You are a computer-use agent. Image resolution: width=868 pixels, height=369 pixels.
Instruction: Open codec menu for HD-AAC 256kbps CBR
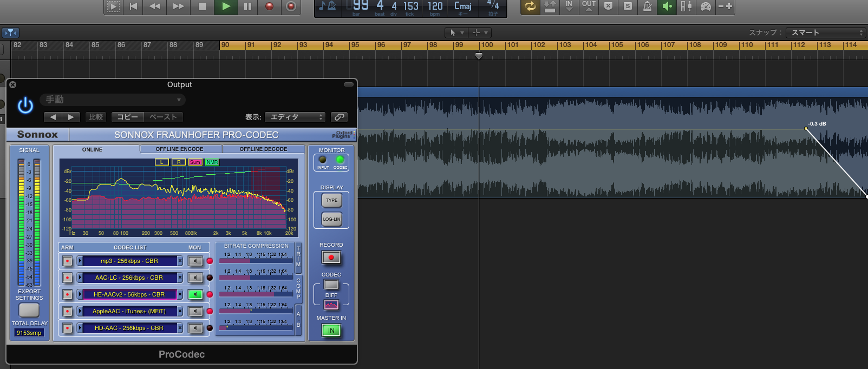[80, 328]
